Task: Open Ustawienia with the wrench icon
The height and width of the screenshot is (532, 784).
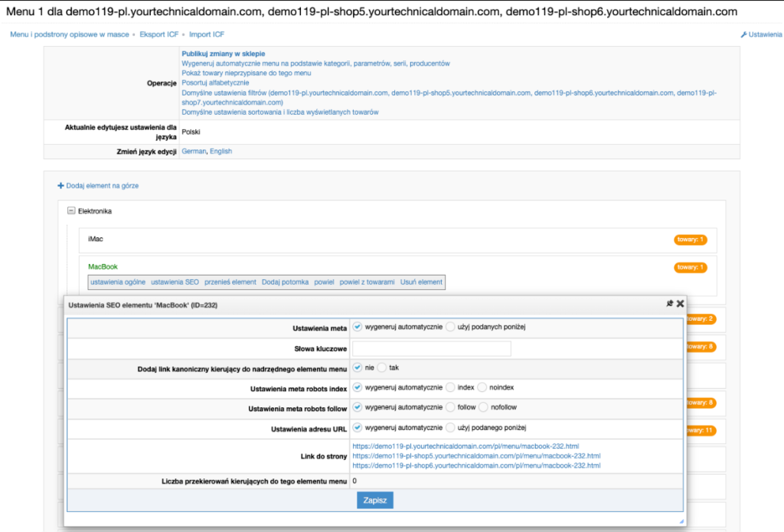Action: click(744, 34)
